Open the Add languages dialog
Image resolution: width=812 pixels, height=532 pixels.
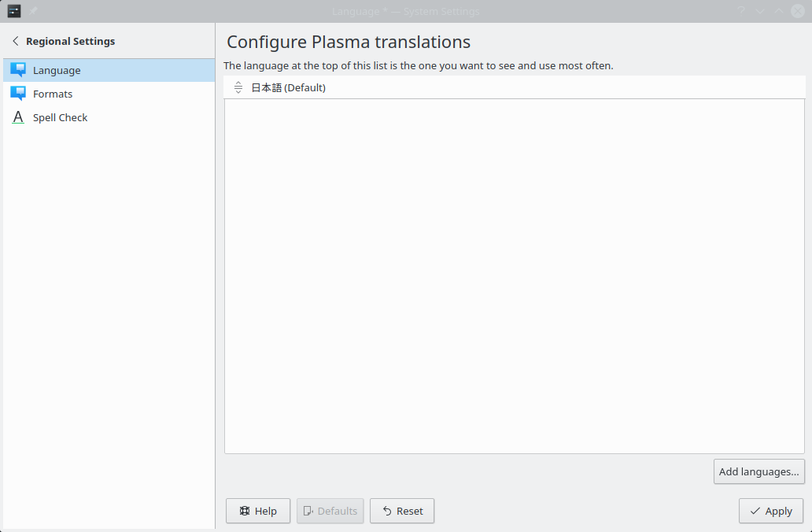tap(759, 471)
